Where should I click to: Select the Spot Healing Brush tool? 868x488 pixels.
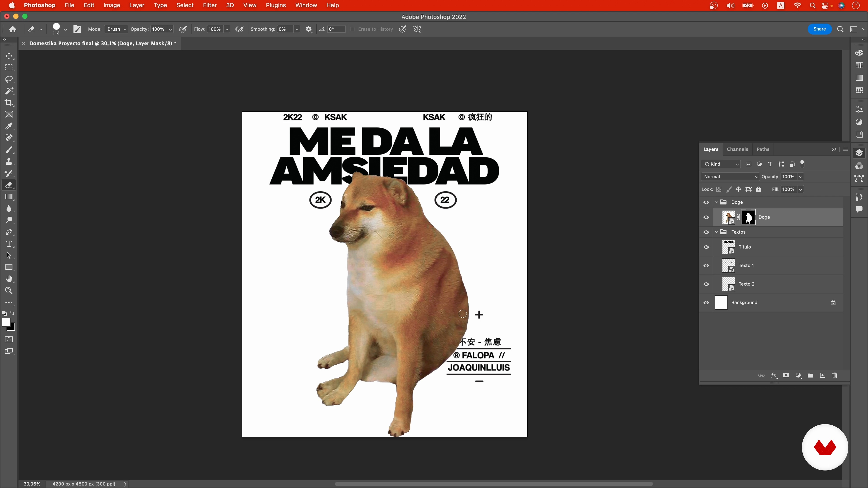9,138
